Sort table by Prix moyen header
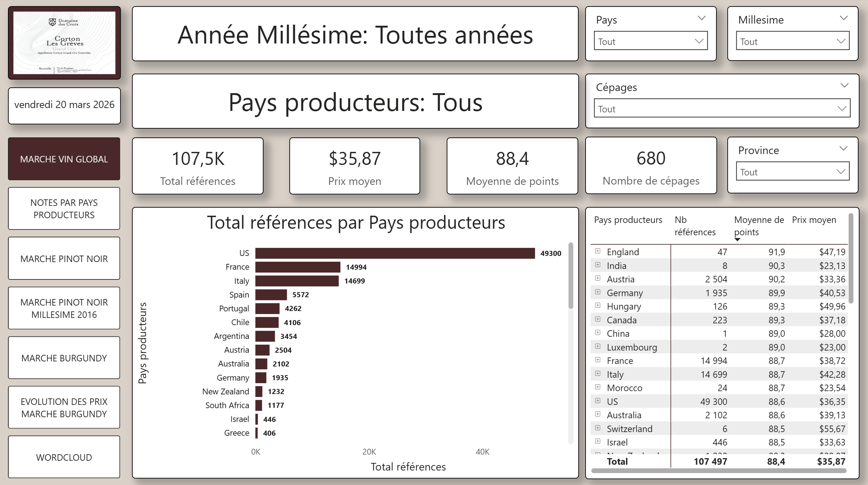This screenshot has height=485, width=868. [x=814, y=220]
